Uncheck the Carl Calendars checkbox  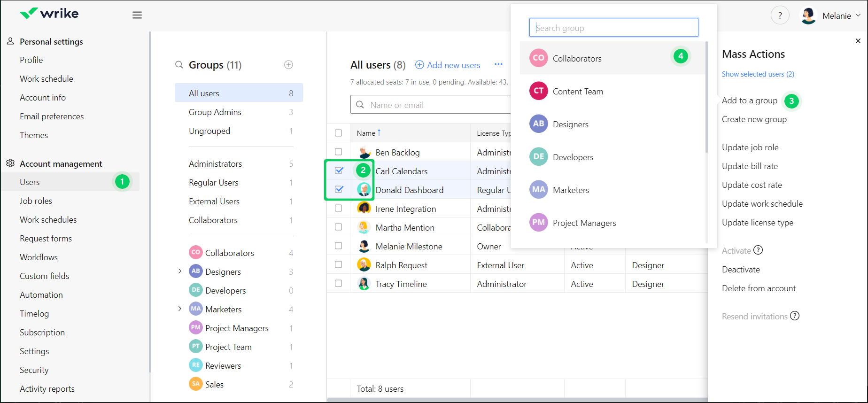(339, 170)
